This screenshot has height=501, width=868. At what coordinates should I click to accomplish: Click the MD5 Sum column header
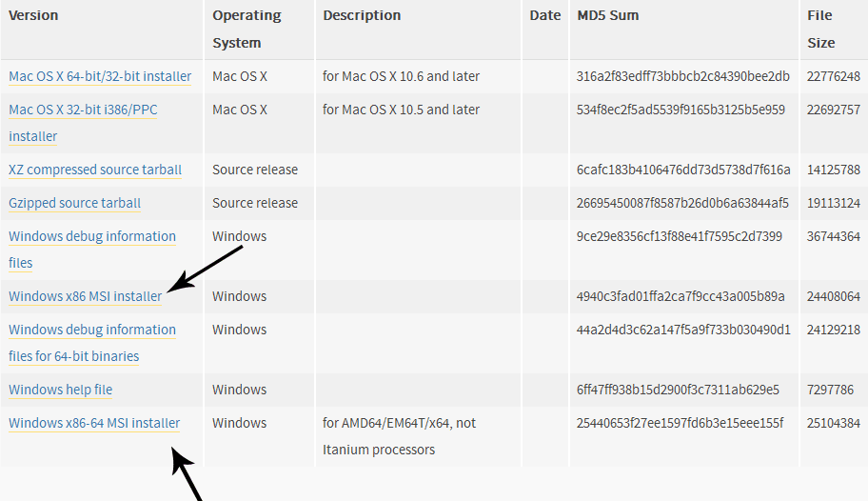coord(608,15)
